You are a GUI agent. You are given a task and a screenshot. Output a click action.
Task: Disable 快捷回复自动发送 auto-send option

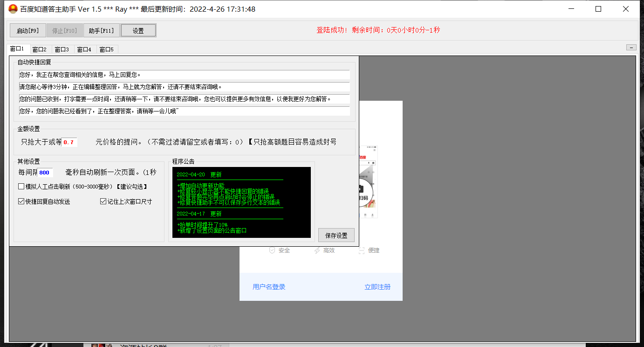click(21, 201)
